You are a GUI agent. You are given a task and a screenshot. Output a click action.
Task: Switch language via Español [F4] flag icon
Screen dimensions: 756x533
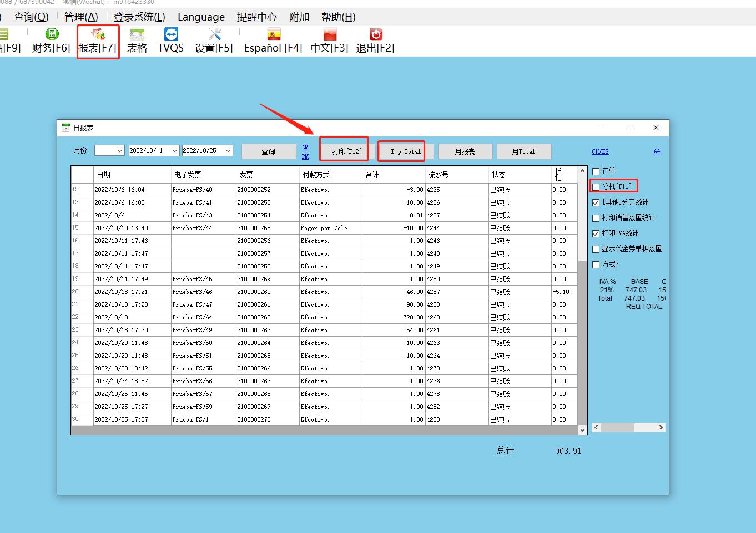click(274, 34)
